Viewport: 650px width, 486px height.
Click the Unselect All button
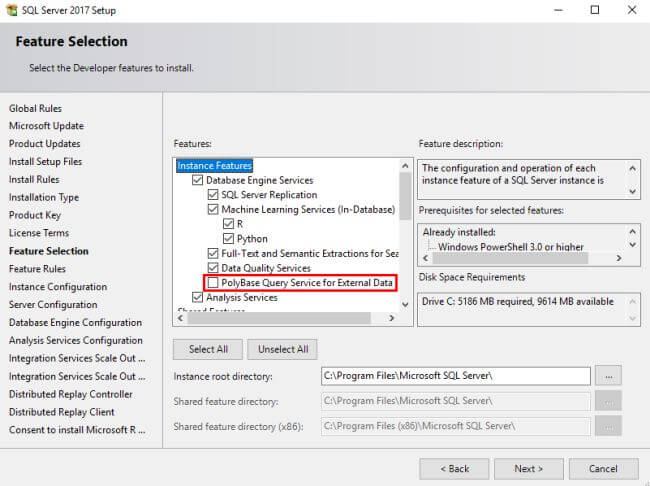pyautogui.click(x=283, y=350)
